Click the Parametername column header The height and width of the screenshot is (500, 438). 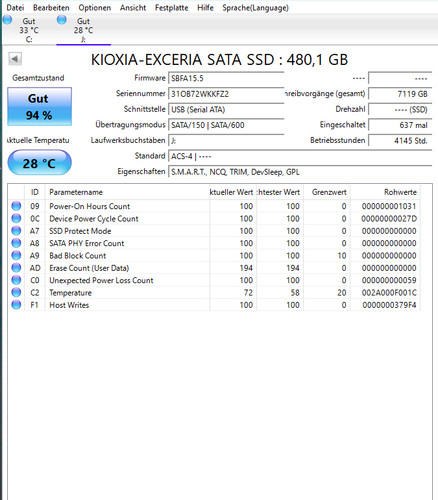pyautogui.click(x=127, y=192)
